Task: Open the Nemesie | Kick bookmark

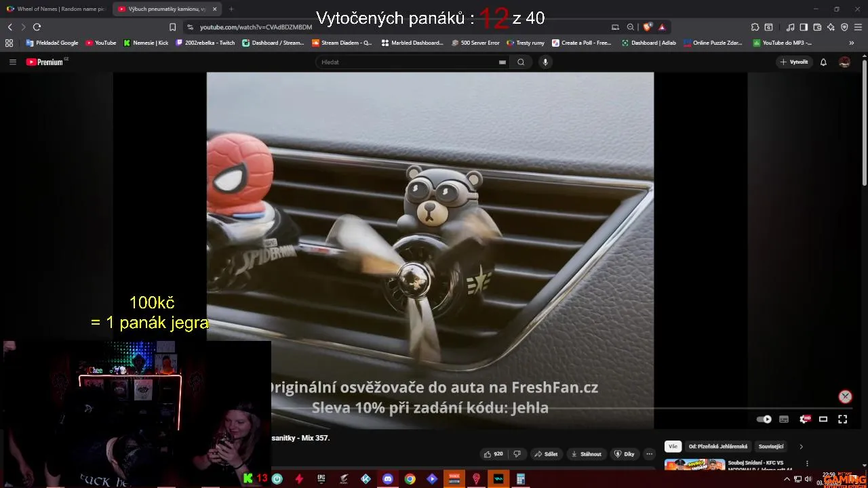Action: (146, 43)
